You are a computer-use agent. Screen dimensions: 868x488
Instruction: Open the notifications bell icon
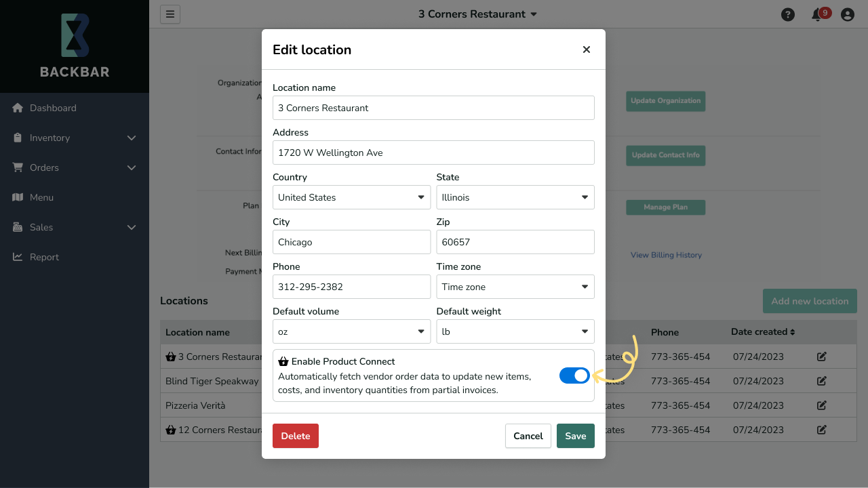tap(817, 15)
